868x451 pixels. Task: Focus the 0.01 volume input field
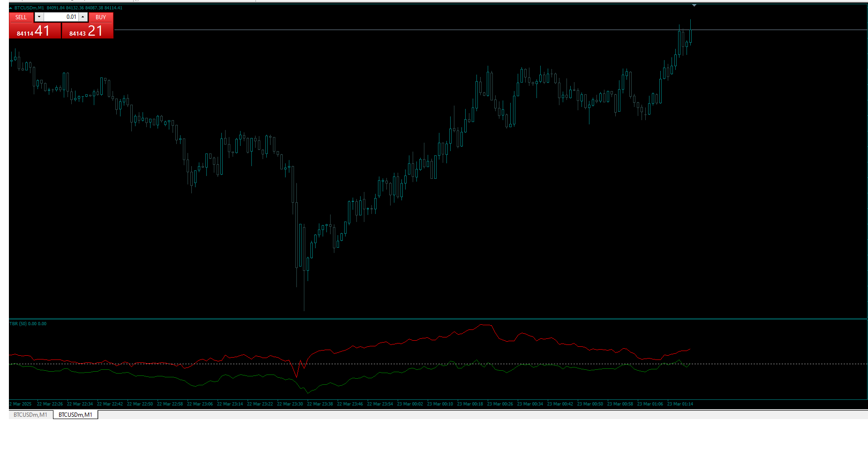click(x=61, y=17)
